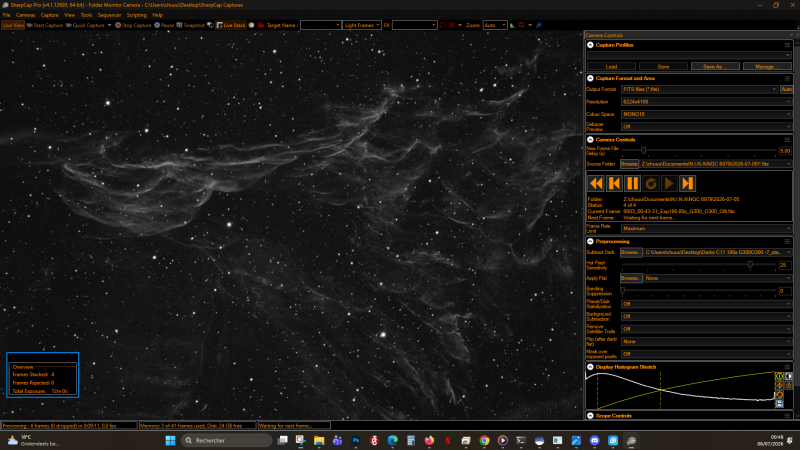Open Capture Profiles section menu icon
The width and height of the screenshot is (800, 450).
click(x=787, y=45)
